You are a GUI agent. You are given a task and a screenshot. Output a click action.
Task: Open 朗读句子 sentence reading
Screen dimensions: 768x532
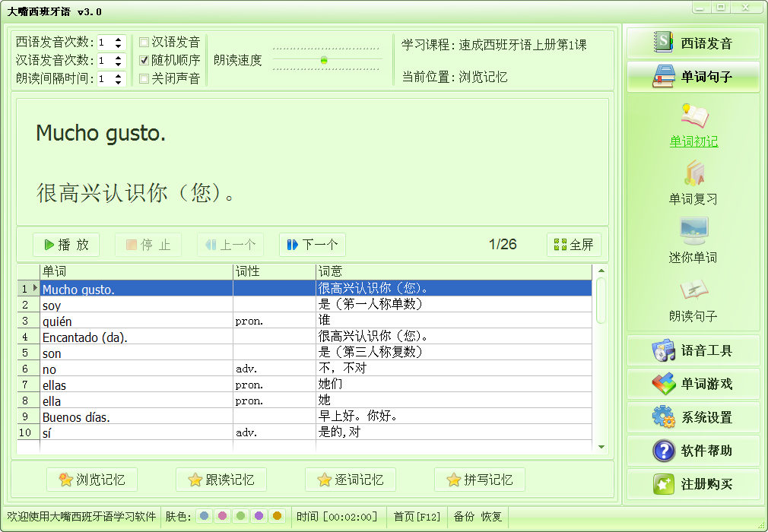(693, 299)
